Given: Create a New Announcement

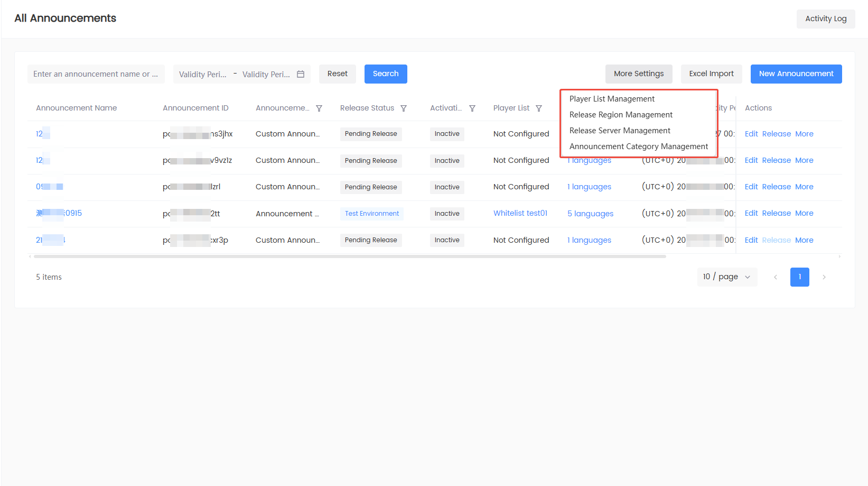Looking at the screenshot, I should tap(796, 74).
